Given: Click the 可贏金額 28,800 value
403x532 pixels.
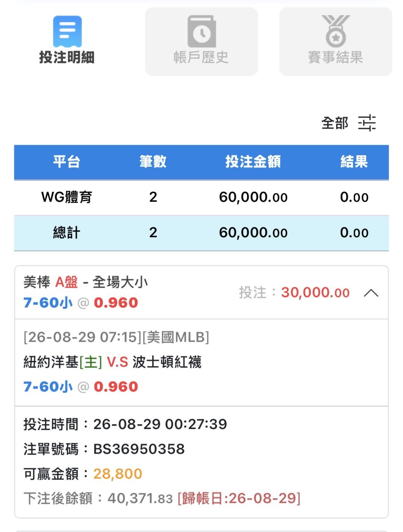Looking at the screenshot, I should (x=118, y=474).
